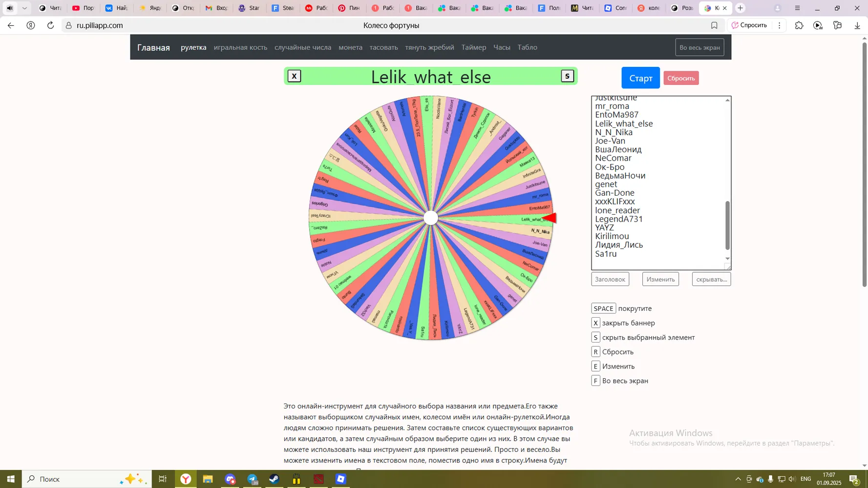Screen dimensions: 868x488
Task: Expand the tab list chevron
Action: pyautogui.click(x=24, y=8)
